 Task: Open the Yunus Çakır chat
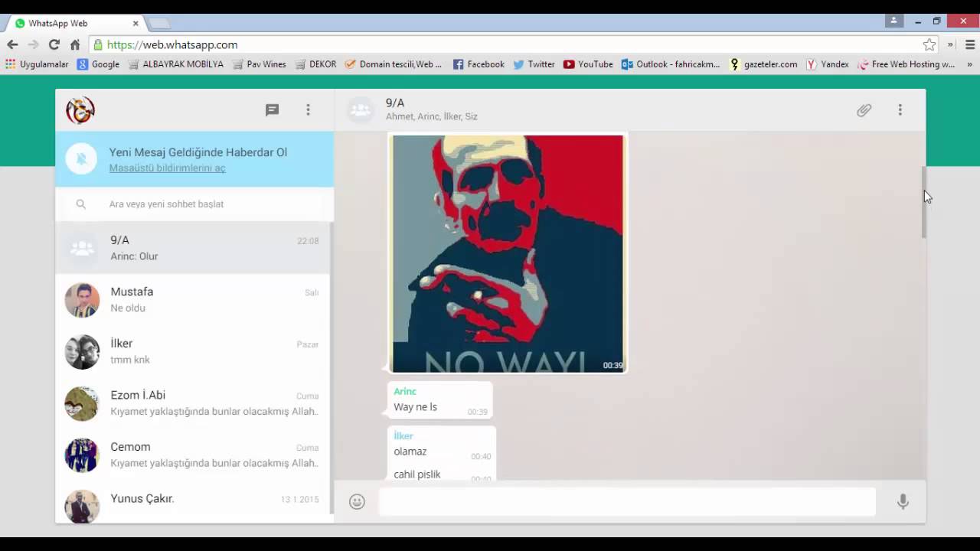pyautogui.click(x=193, y=502)
